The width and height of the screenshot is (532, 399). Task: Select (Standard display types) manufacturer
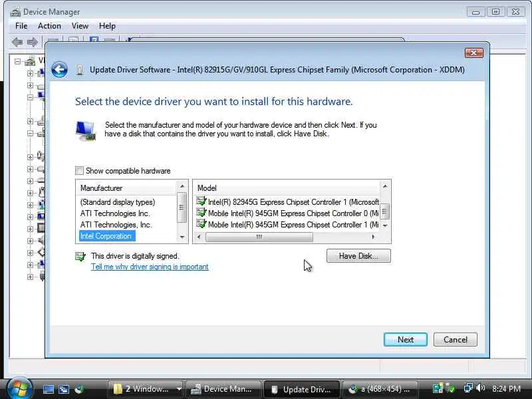[118, 202]
